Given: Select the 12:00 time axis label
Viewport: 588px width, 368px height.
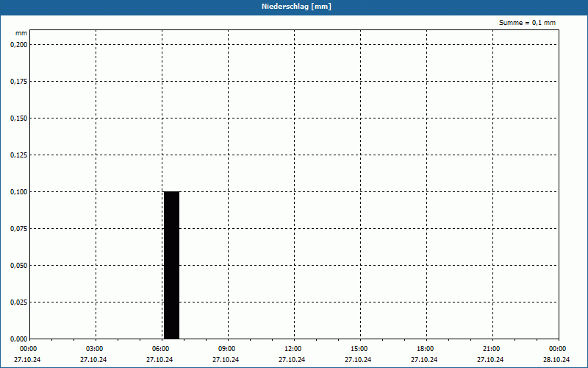Looking at the screenshot, I should [293, 349].
